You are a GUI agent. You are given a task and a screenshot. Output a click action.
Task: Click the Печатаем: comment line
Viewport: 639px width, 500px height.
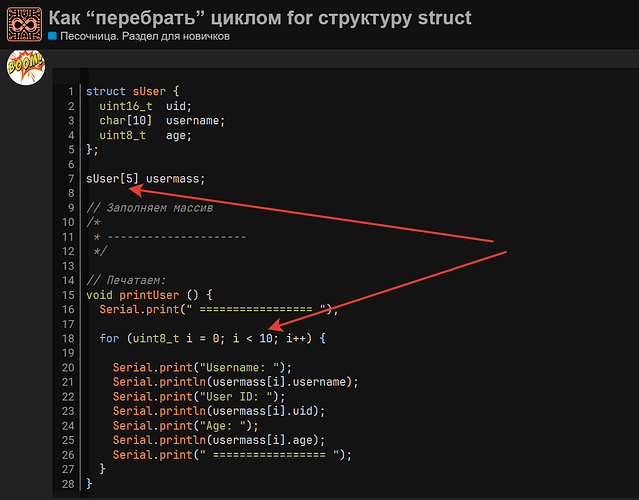126,280
